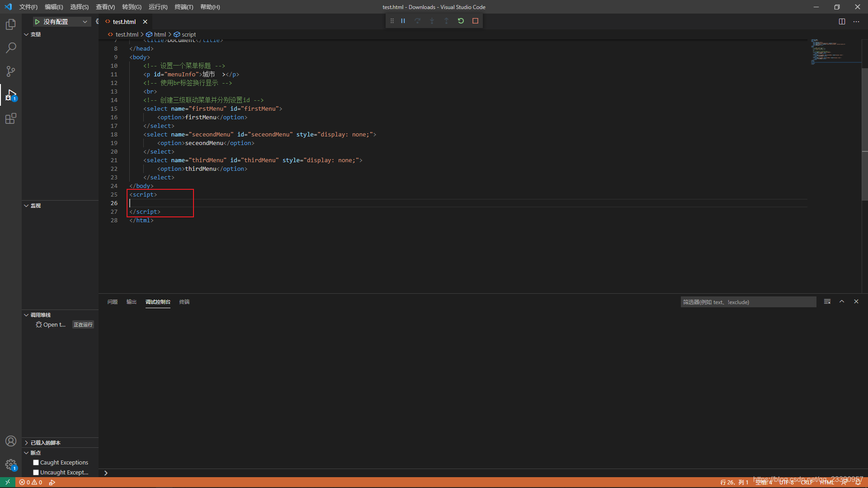The width and height of the screenshot is (868, 488).
Task: Close the test.html editor tab
Action: [145, 22]
